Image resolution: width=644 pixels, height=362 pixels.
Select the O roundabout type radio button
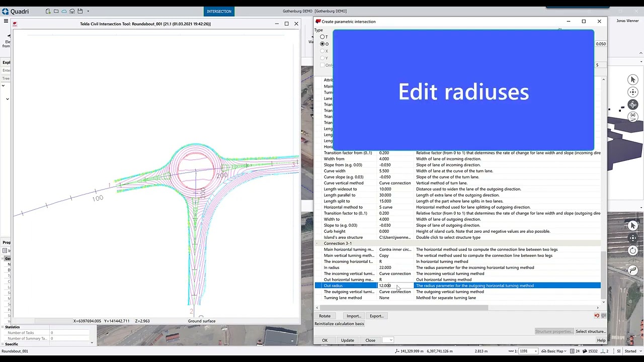point(323,44)
